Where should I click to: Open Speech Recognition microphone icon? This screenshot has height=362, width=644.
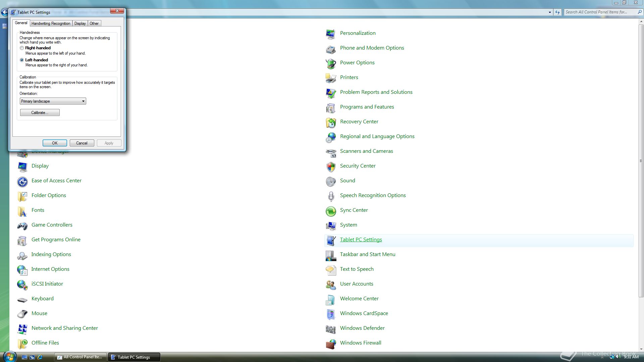pyautogui.click(x=331, y=196)
